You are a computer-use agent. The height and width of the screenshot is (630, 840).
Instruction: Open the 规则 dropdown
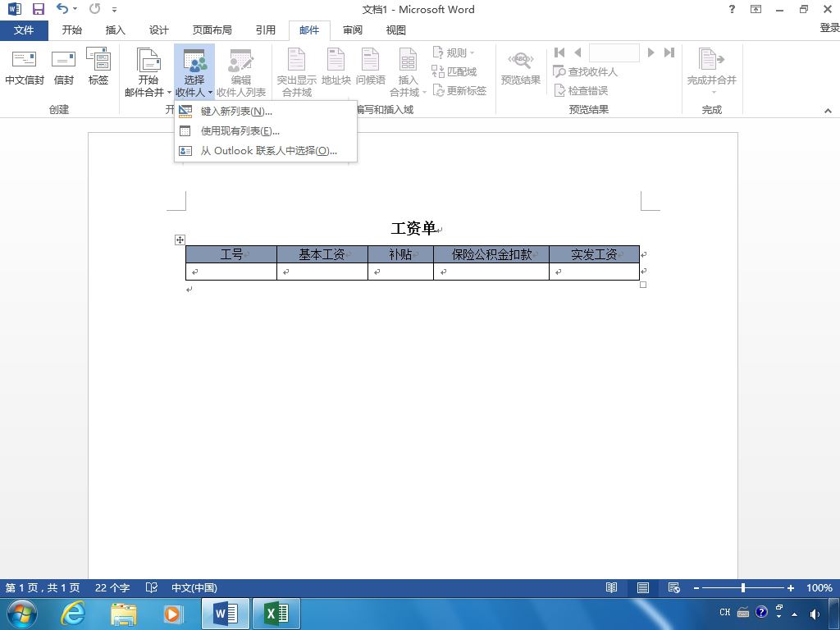click(x=453, y=52)
